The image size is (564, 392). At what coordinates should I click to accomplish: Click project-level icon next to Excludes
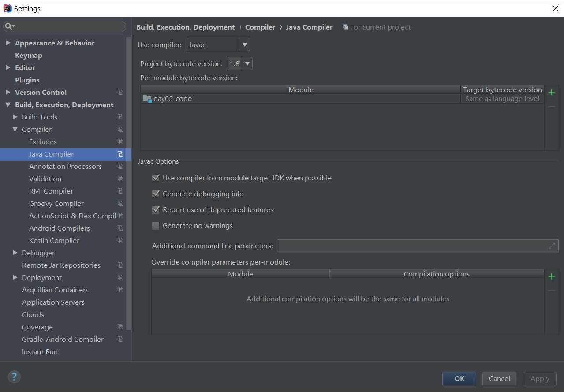120,142
